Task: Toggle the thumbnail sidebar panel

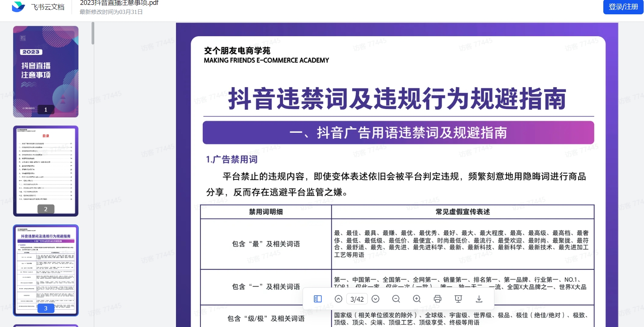Action: pos(318,299)
